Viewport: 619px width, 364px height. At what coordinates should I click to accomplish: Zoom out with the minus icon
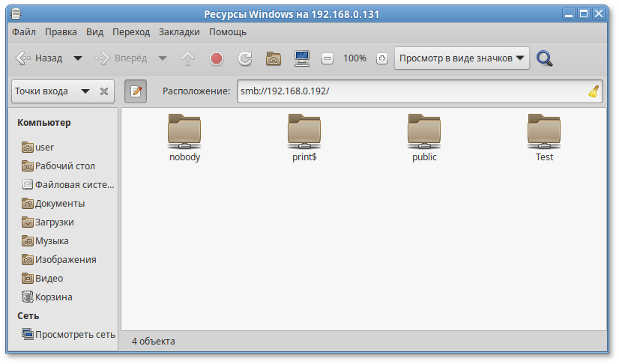[327, 58]
